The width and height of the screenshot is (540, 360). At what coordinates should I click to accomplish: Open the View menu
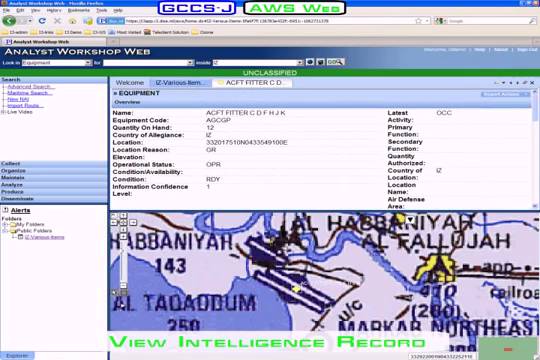(x=35, y=10)
